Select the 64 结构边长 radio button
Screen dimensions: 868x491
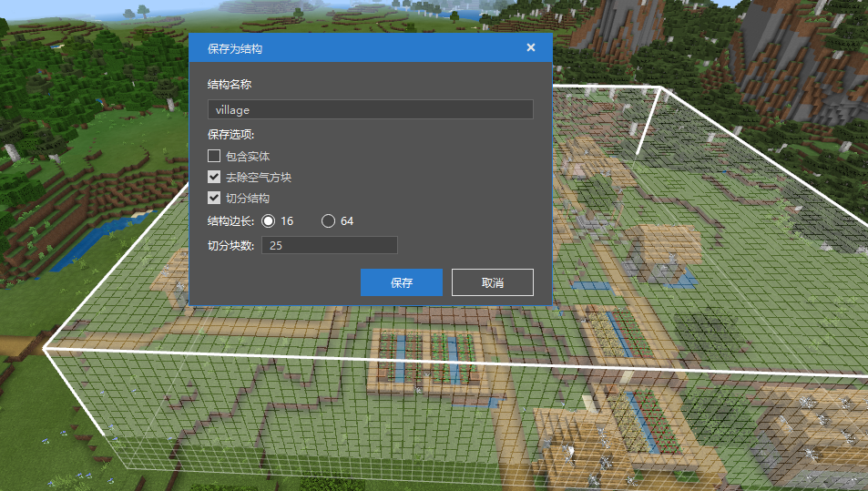point(328,220)
